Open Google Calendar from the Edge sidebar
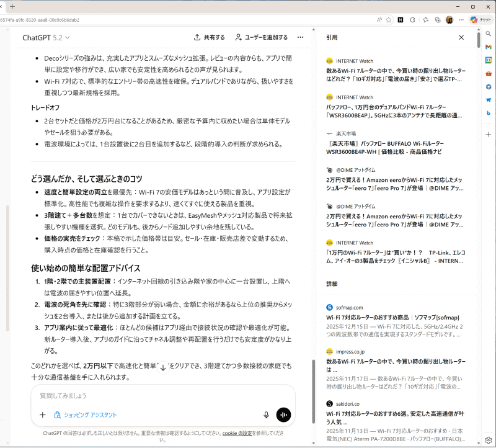This screenshot has height=448, width=496. pyautogui.click(x=489, y=60)
